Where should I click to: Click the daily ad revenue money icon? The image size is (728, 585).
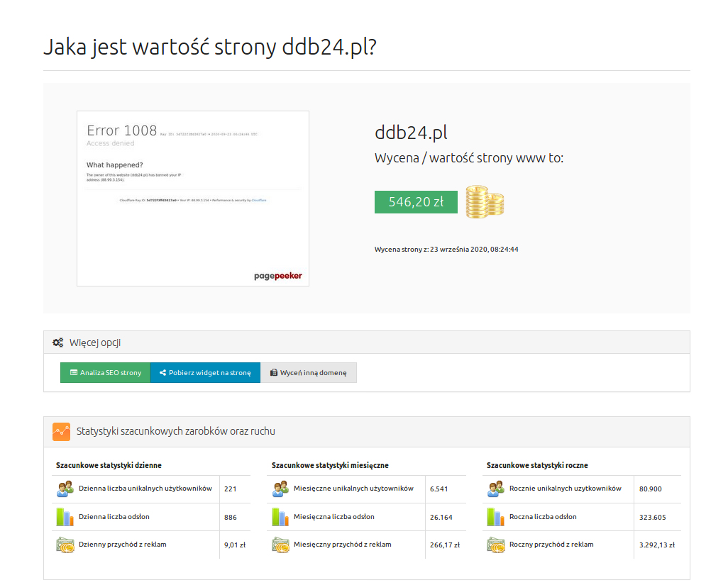(x=65, y=545)
